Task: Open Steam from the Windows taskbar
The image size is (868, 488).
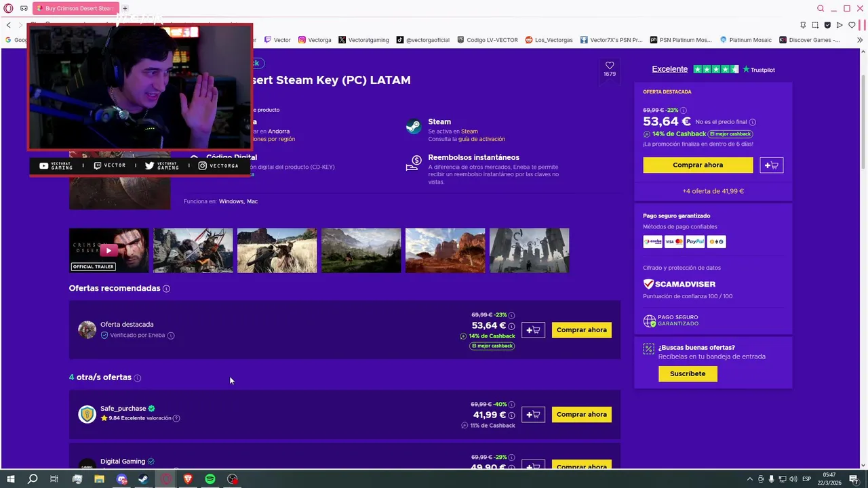Action: coord(144,479)
